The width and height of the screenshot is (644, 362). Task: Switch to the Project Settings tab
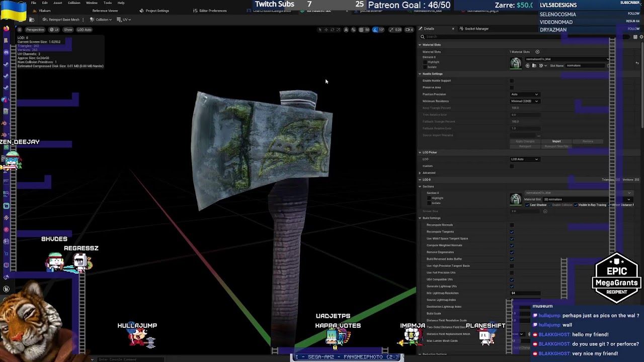[154, 11]
